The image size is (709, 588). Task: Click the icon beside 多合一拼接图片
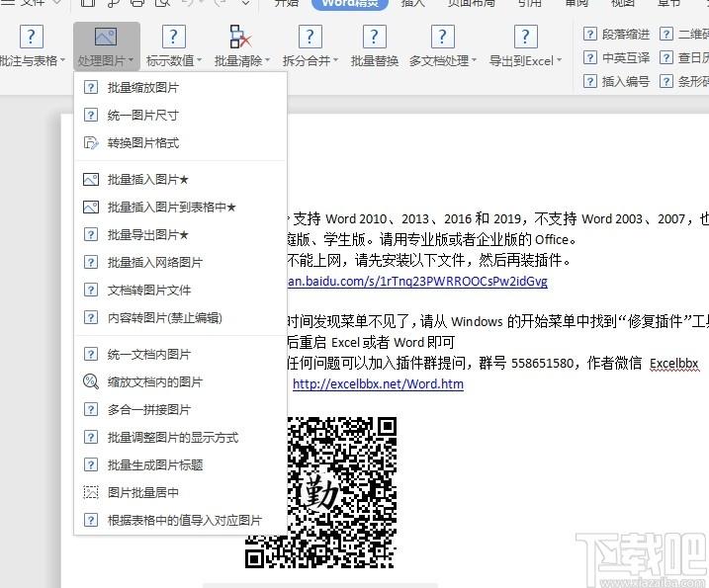[91, 409]
